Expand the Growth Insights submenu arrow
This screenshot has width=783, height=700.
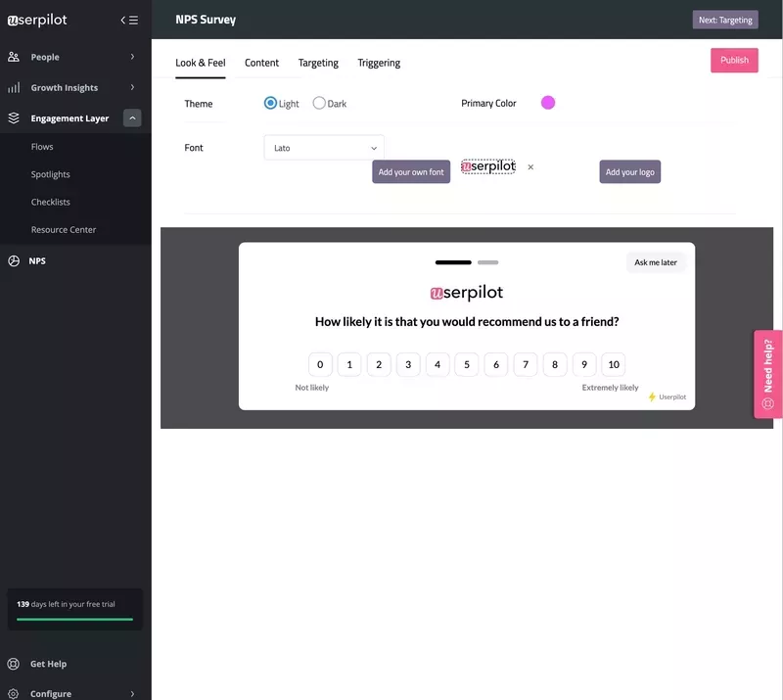point(132,87)
